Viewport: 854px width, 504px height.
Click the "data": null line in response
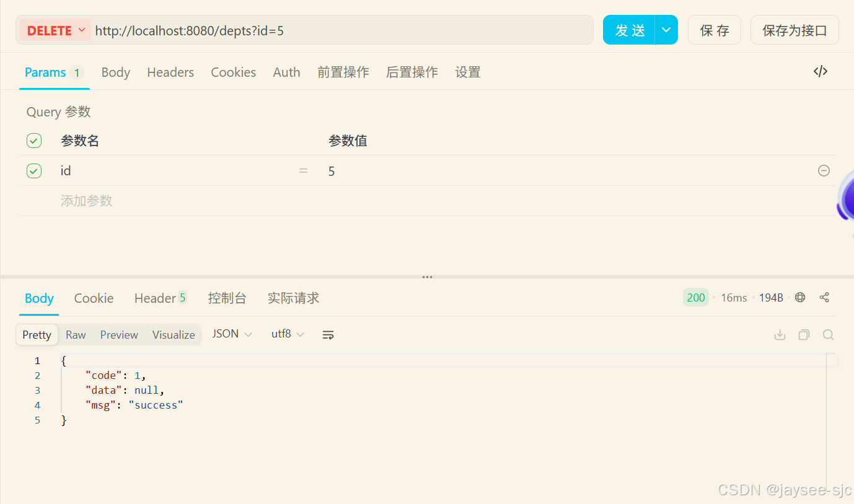pos(125,390)
